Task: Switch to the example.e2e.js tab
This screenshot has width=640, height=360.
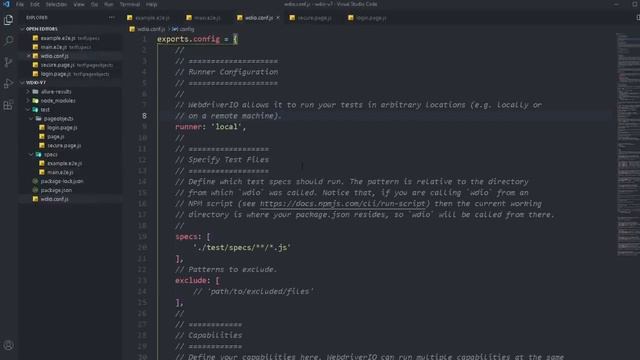Action: (x=152, y=18)
